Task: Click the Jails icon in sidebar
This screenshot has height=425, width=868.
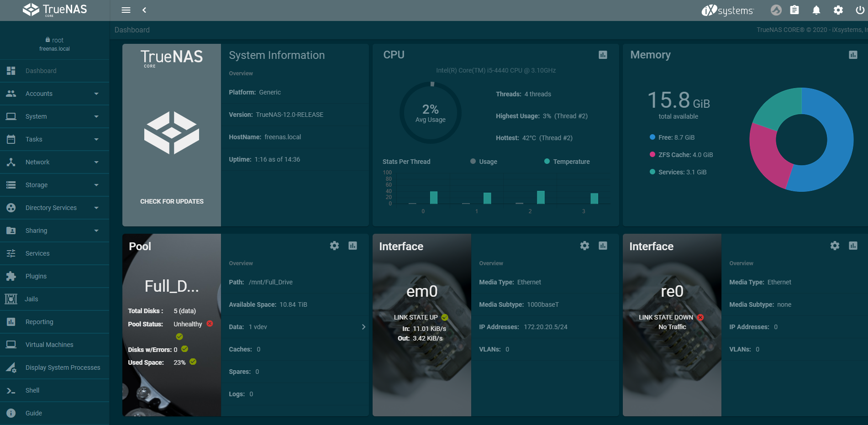Action: [11, 299]
